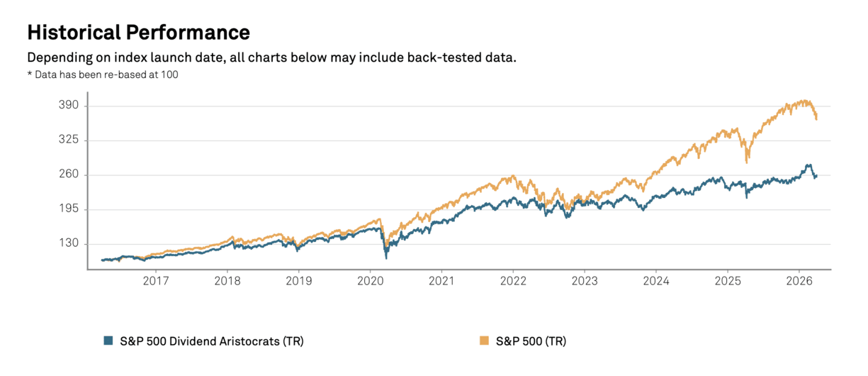Select the 2023 x-axis label
The image size is (868, 376).
click(584, 281)
